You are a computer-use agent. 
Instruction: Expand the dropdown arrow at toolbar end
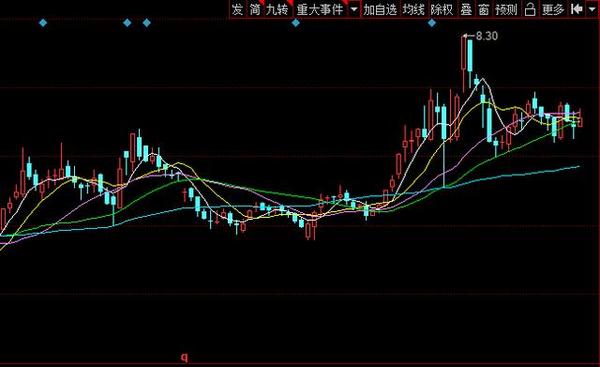tap(592, 9)
